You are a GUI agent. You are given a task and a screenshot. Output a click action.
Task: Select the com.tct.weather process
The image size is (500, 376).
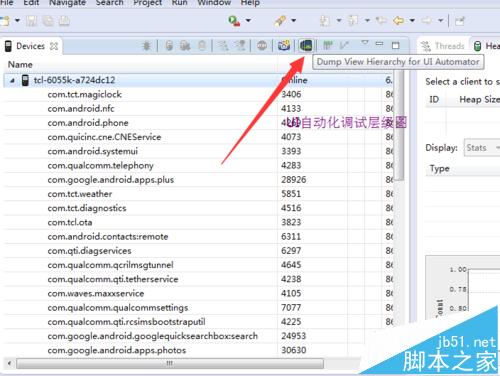80,194
